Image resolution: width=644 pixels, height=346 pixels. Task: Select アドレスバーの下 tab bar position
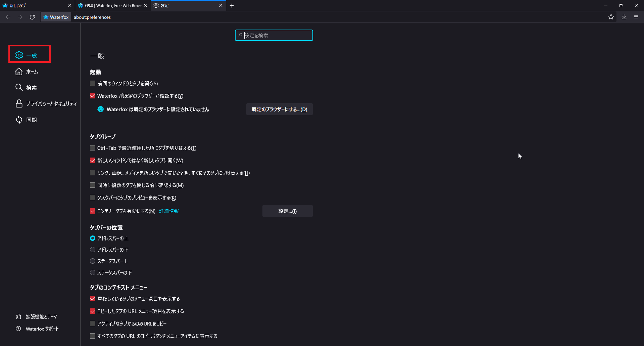click(x=93, y=250)
